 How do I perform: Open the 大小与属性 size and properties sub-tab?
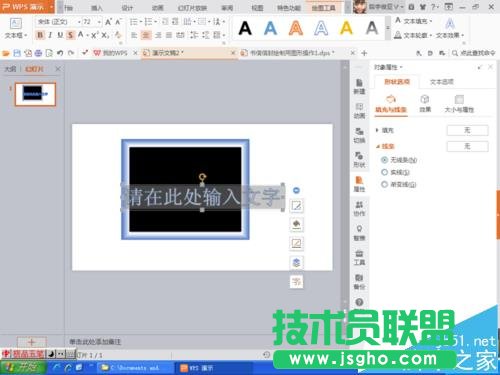click(459, 103)
